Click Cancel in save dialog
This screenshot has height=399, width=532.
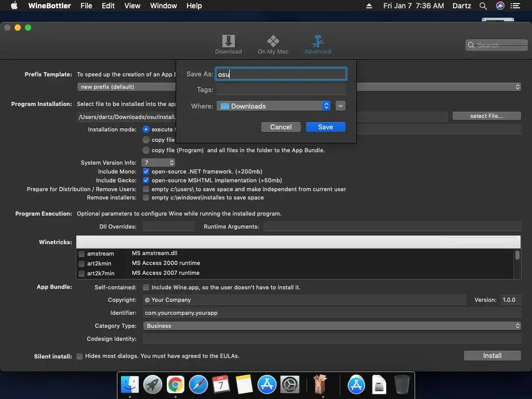coord(281,127)
